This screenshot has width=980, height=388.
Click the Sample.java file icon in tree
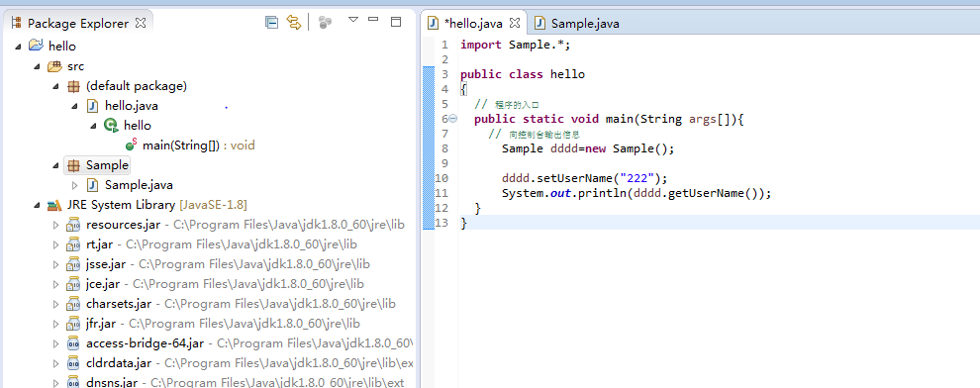click(92, 185)
